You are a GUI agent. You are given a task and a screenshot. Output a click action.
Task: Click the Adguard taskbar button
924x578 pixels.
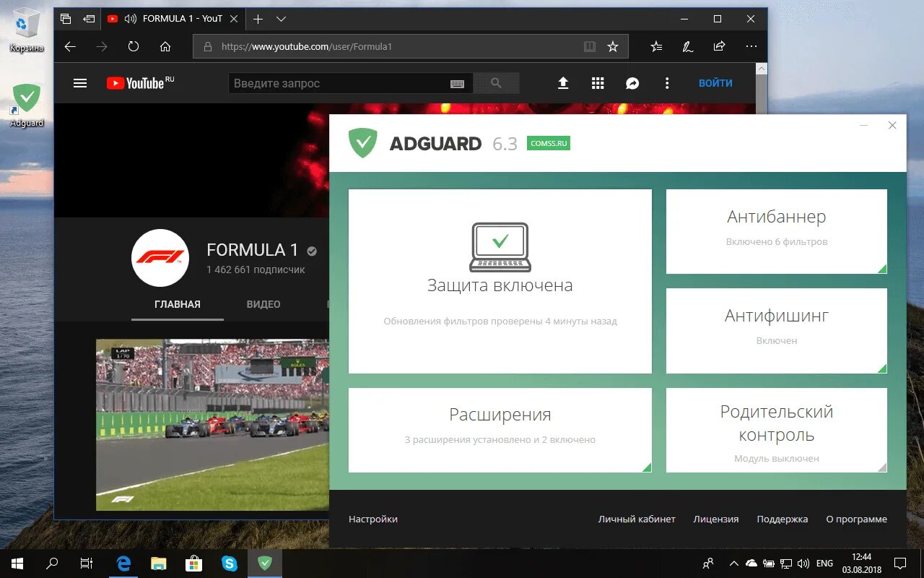(x=265, y=564)
